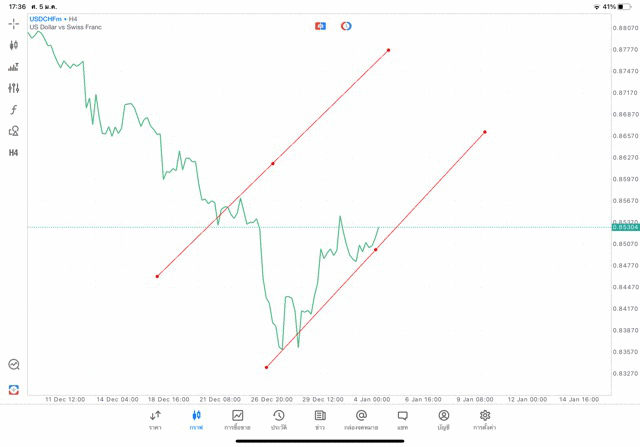Tap the red-blue circular icon above the chart
Image resolution: width=640 pixels, height=447 pixels.
point(346,26)
